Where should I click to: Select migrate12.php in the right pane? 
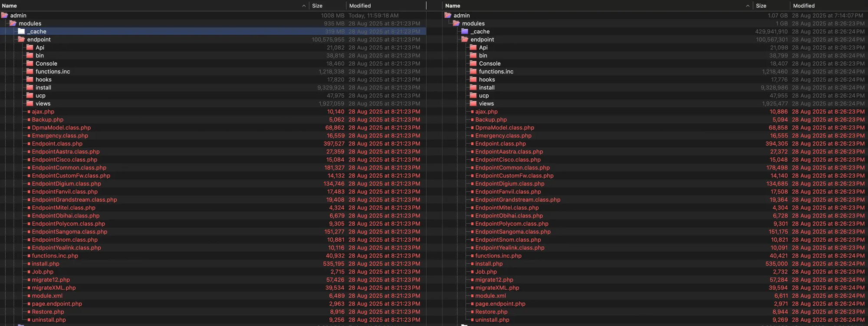point(494,280)
